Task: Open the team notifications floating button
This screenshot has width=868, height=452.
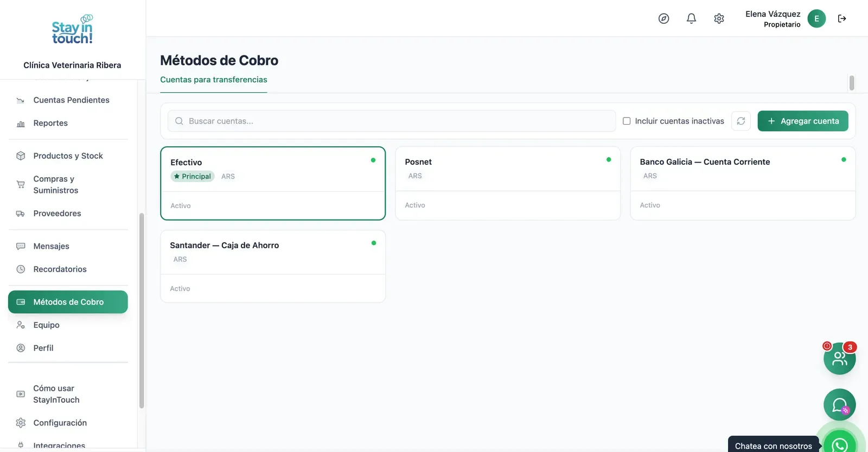Action: (840, 358)
